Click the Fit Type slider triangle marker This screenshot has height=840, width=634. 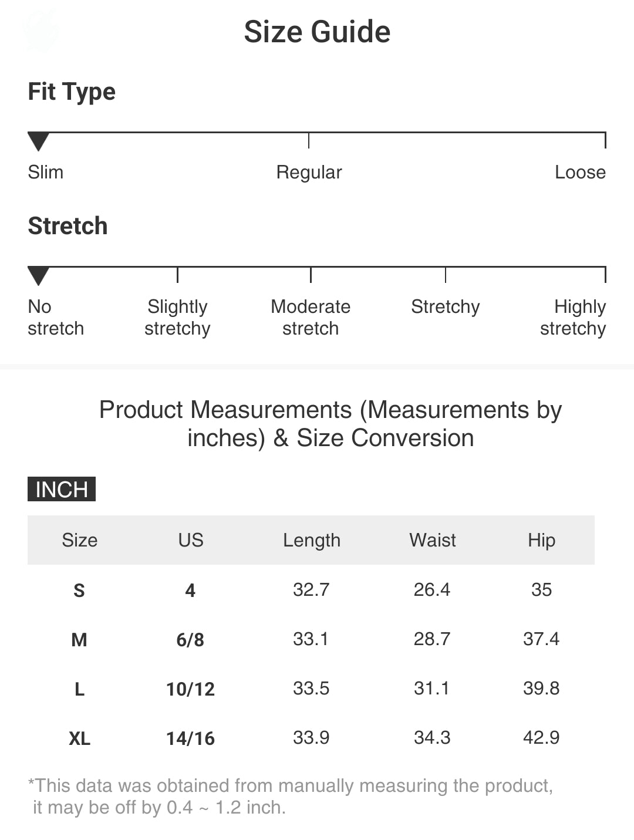coord(38,141)
